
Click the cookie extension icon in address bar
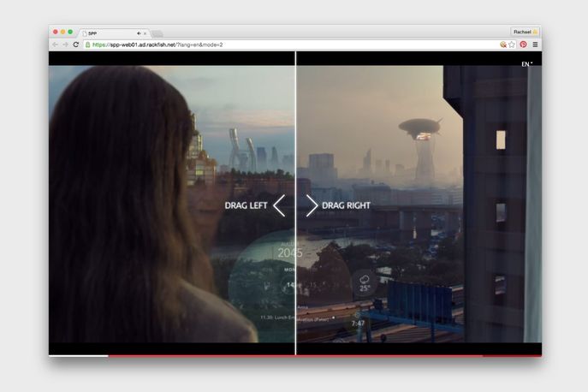click(502, 44)
